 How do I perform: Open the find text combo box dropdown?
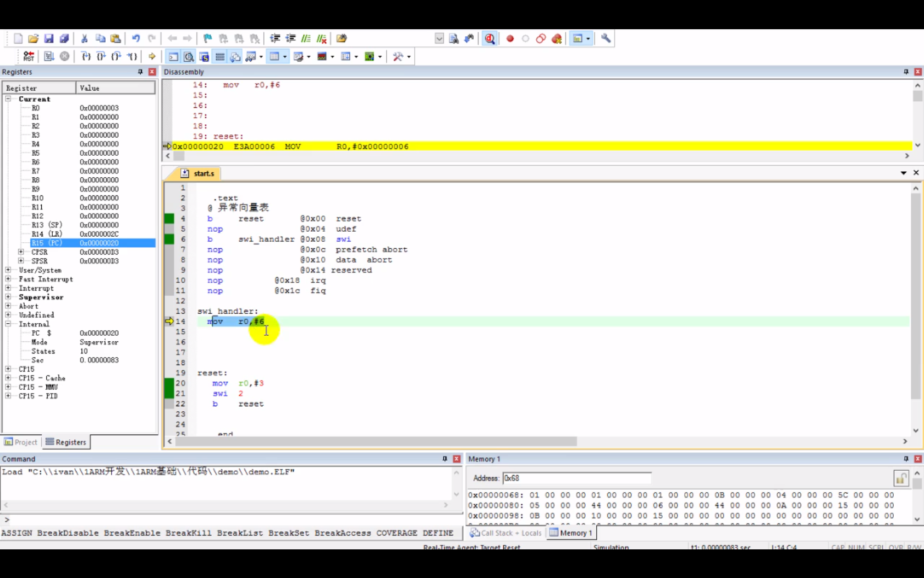coord(439,39)
